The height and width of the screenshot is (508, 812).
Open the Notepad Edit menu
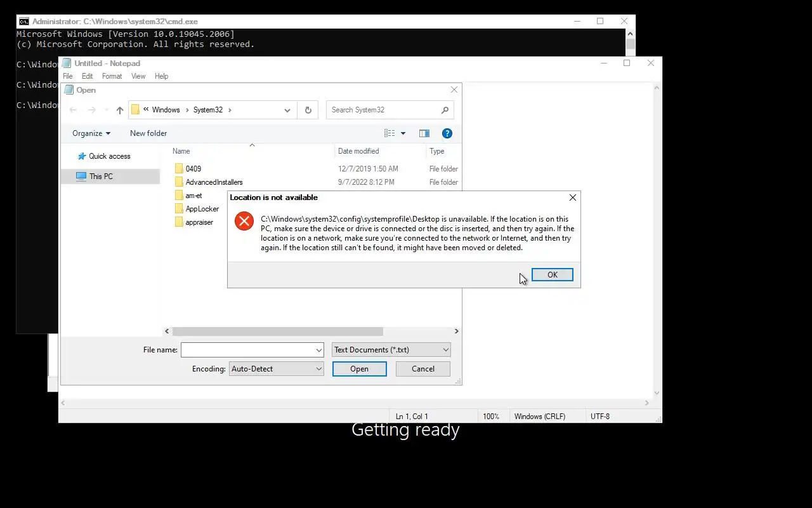(x=87, y=76)
